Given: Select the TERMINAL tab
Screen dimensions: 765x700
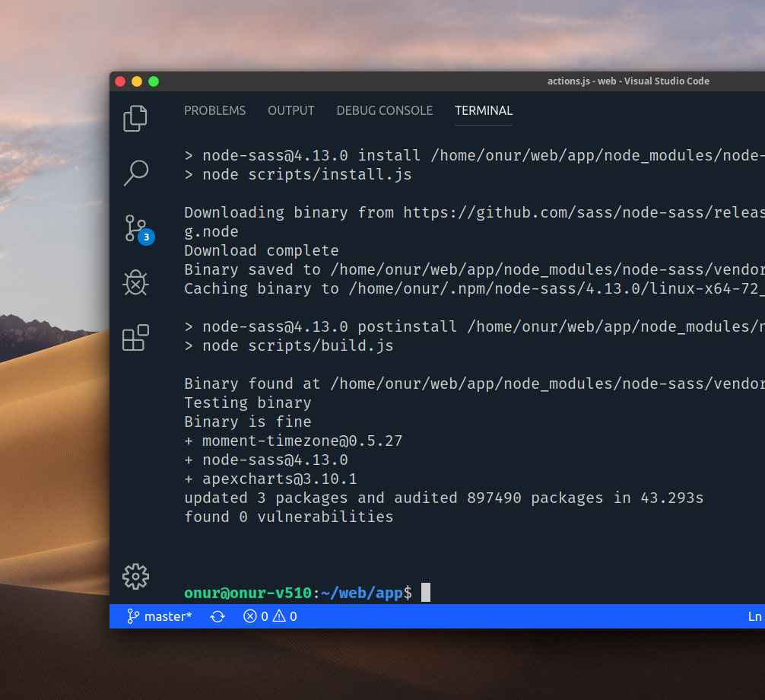Looking at the screenshot, I should [484, 111].
